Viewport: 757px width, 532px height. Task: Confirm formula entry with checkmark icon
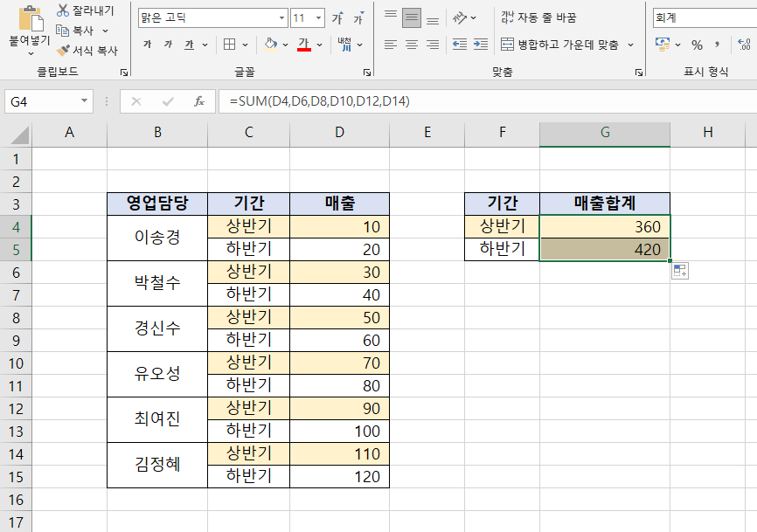(168, 101)
